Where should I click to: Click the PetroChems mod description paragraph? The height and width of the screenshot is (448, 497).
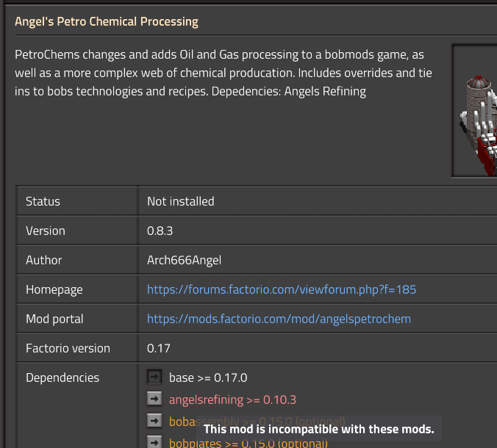[x=224, y=73]
